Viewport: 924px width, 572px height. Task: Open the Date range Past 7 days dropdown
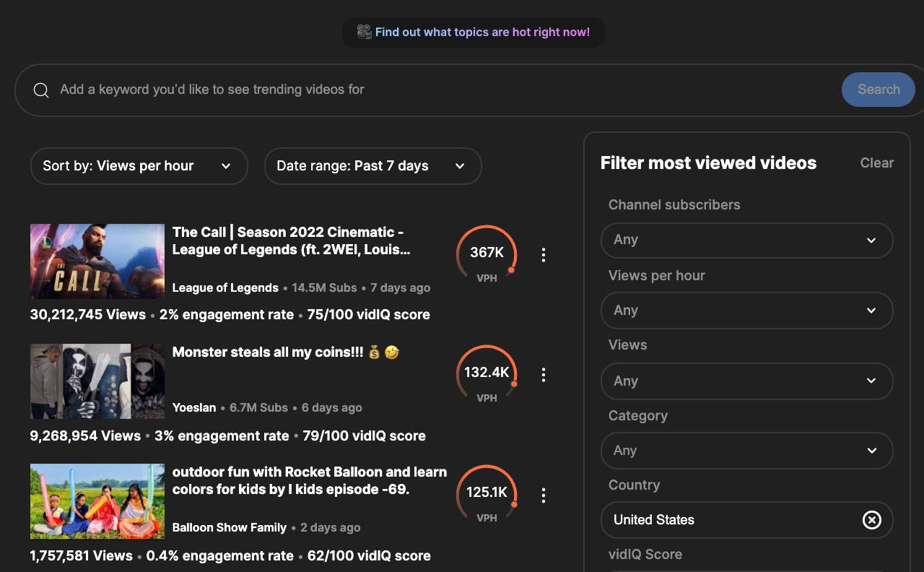pos(372,166)
